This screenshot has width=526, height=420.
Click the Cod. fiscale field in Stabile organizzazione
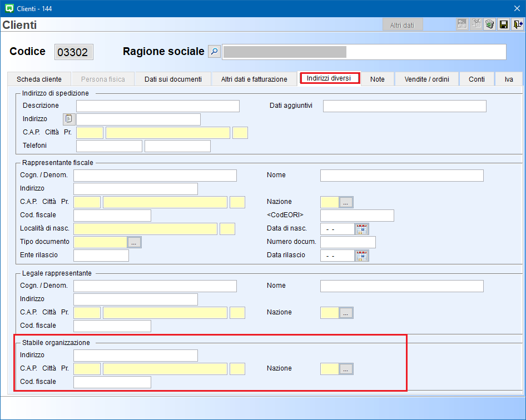pyautogui.click(x=112, y=382)
